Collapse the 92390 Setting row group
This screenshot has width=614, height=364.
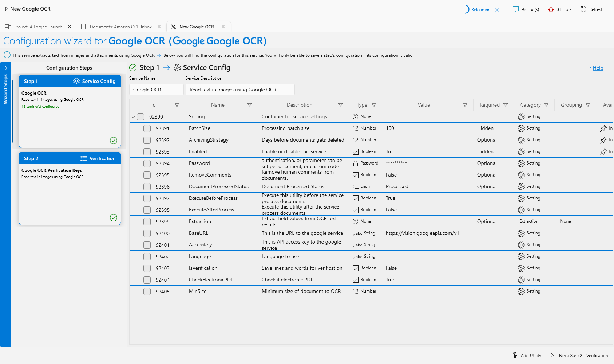133,117
